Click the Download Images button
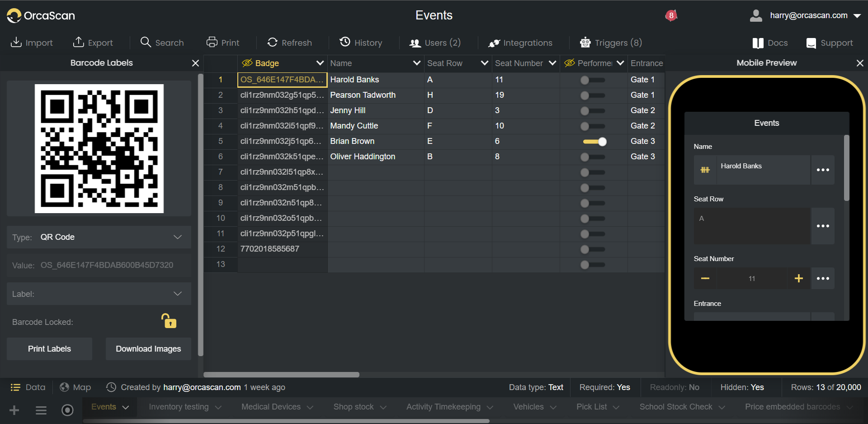Screen dimensions: 868x424 (x=148, y=349)
